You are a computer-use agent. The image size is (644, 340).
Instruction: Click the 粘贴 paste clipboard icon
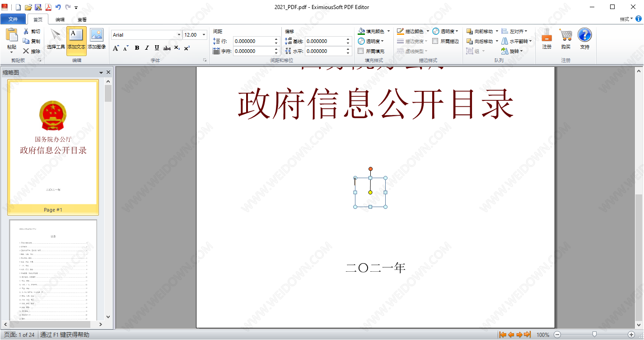[x=12, y=35]
